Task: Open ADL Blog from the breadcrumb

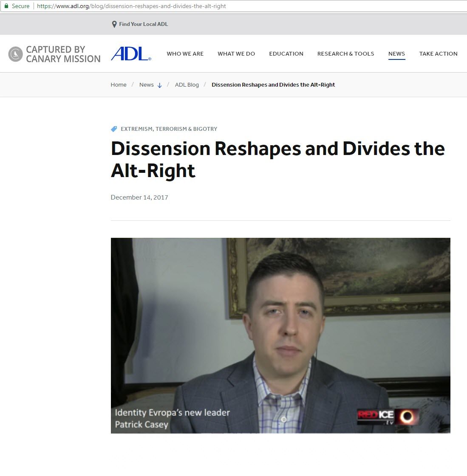Action: 187,84
